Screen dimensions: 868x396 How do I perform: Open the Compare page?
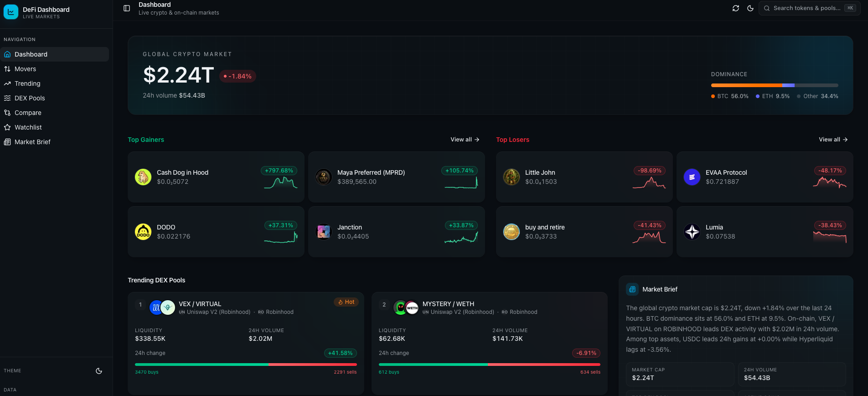click(x=54, y=113)
